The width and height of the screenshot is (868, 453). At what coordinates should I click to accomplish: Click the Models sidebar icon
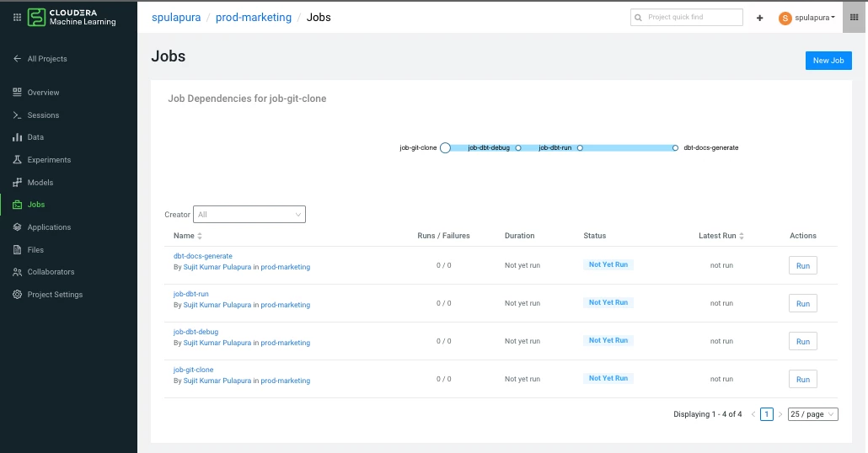pyautogui.click(x=17, y=183)
